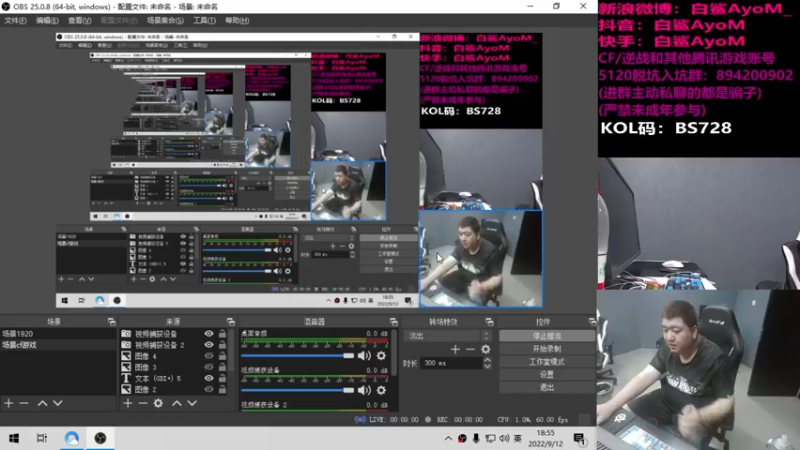The height and width of the screenshot is (450, 800).
Task: Remove selected scene with minus icon
Action: tap(24, 403)
